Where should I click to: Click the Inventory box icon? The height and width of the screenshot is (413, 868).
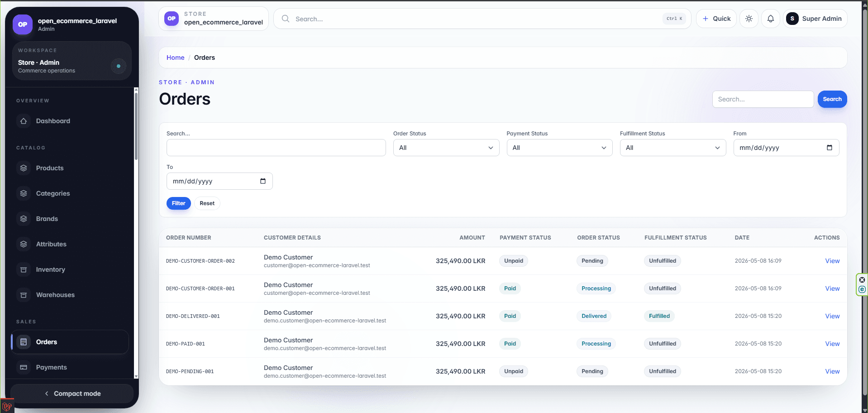(x=24, y=269)
